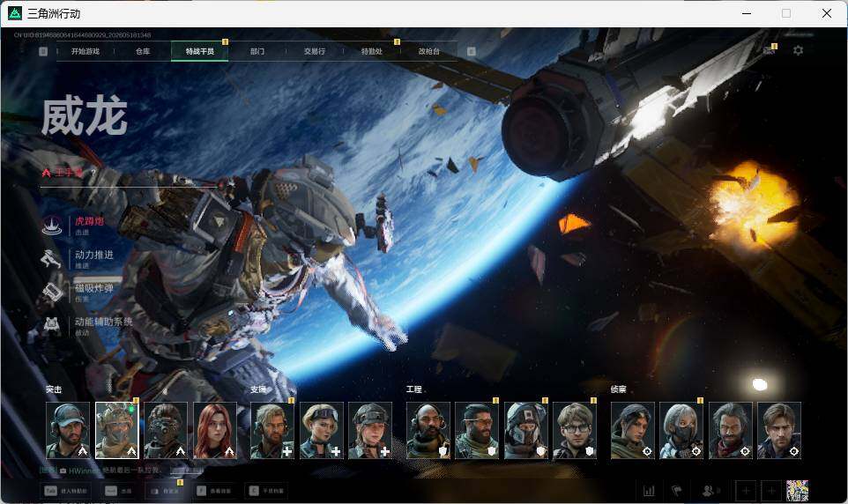Select the last recon operator portrait
This screenshot has width=848, height=504.
[779, 431]
